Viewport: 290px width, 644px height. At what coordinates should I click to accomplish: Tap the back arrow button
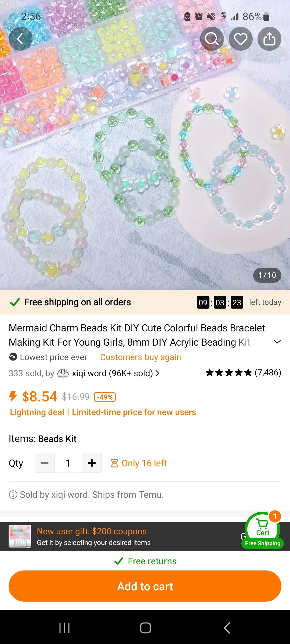[20, 39]
